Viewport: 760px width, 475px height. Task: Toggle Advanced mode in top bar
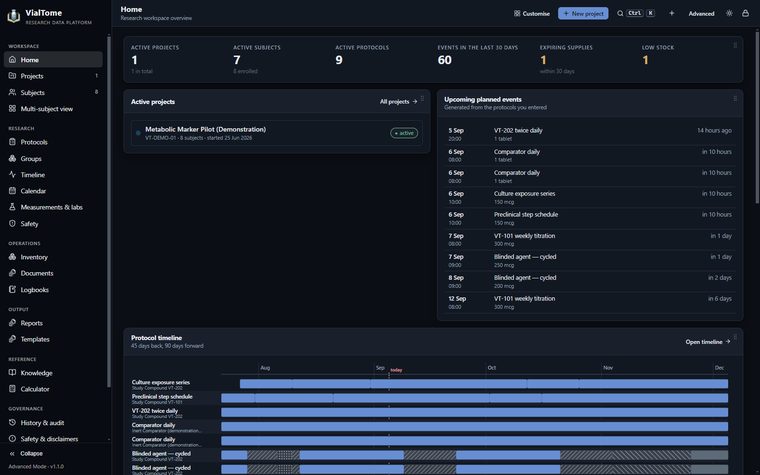(701, 14)
